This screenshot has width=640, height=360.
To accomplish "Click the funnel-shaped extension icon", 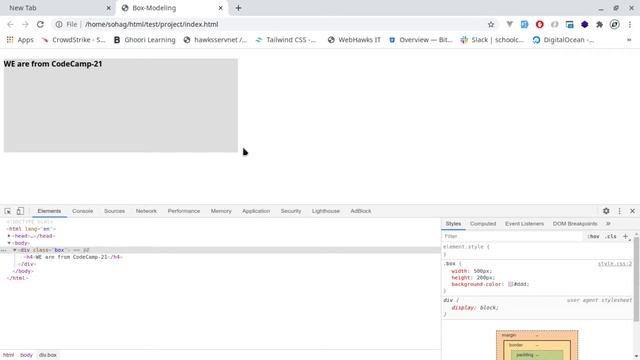I will click(509, 24).
